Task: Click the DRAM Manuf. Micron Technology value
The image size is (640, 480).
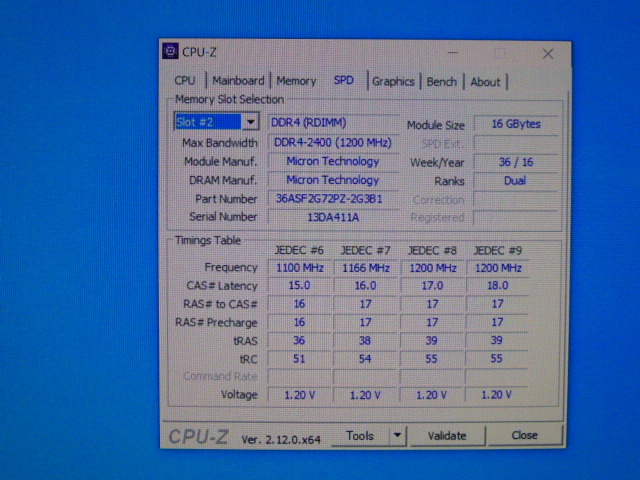Action: coord(333,180)
